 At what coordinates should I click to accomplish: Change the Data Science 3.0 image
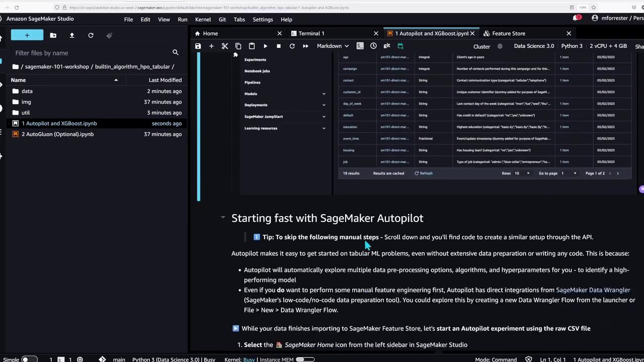click(534, 46)
